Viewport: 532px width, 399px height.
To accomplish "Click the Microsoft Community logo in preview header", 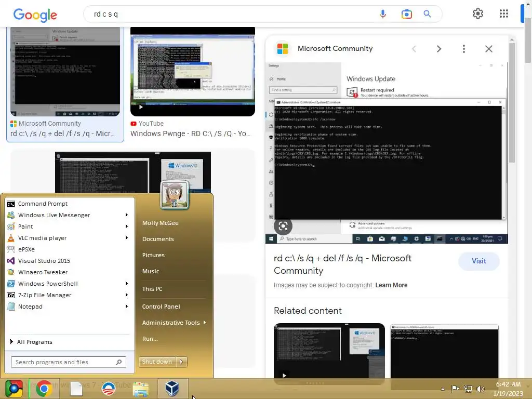I will (283, 48).
